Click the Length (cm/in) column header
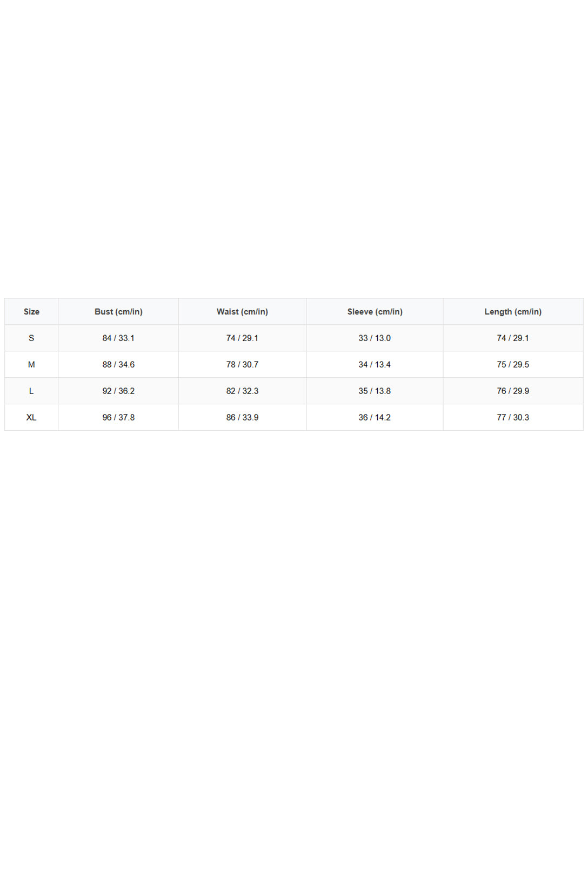Image resolution: width=588 pixels, height=882 pixels. click(x=513, y=311)
